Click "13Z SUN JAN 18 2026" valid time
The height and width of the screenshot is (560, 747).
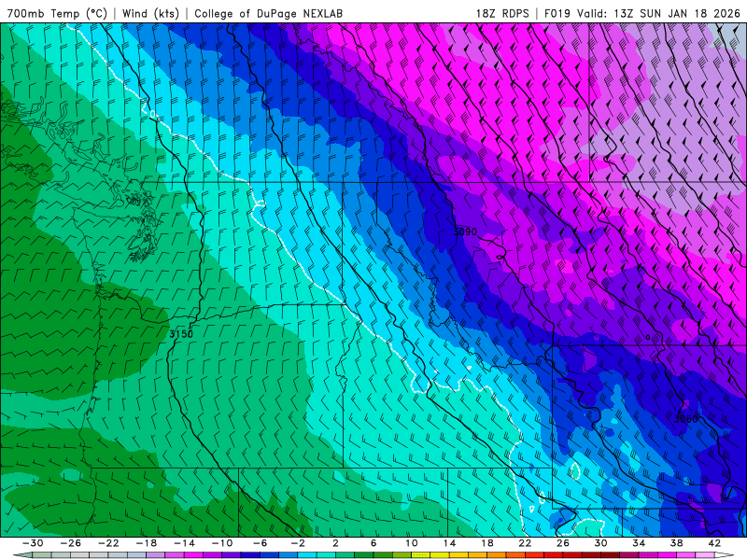click(677, 13)
